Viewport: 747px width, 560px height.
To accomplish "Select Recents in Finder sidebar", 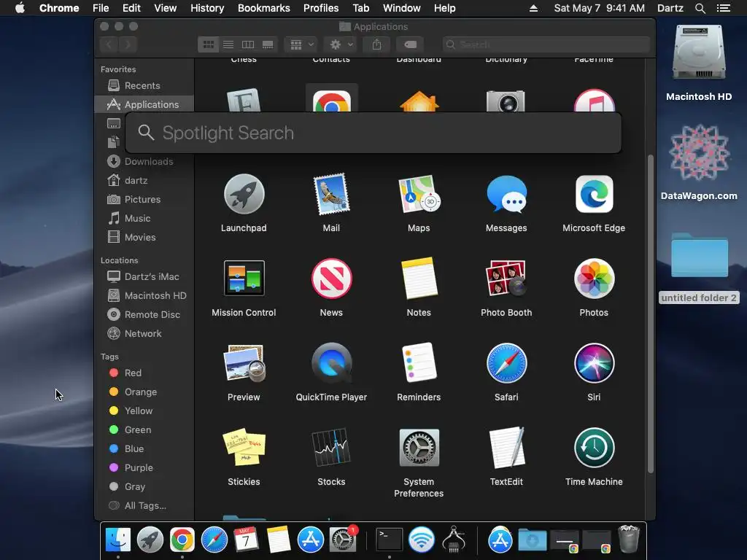I will (144, 86).
